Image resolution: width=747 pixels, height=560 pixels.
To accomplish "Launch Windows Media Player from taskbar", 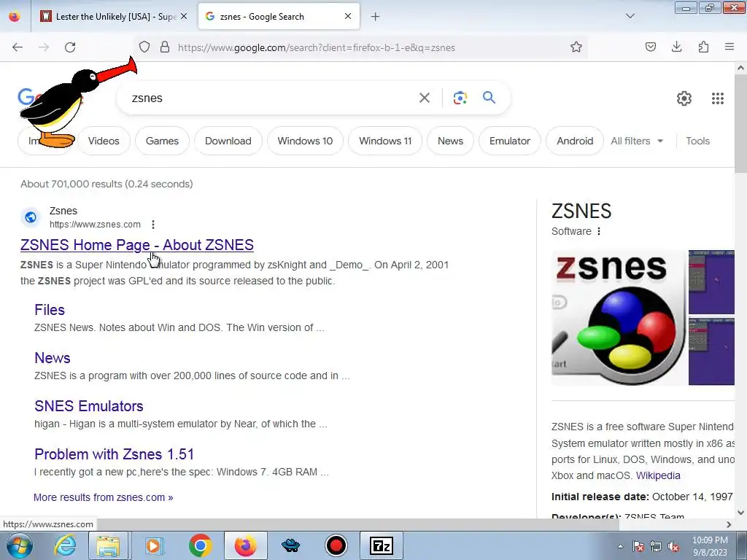I will (154, 545).
